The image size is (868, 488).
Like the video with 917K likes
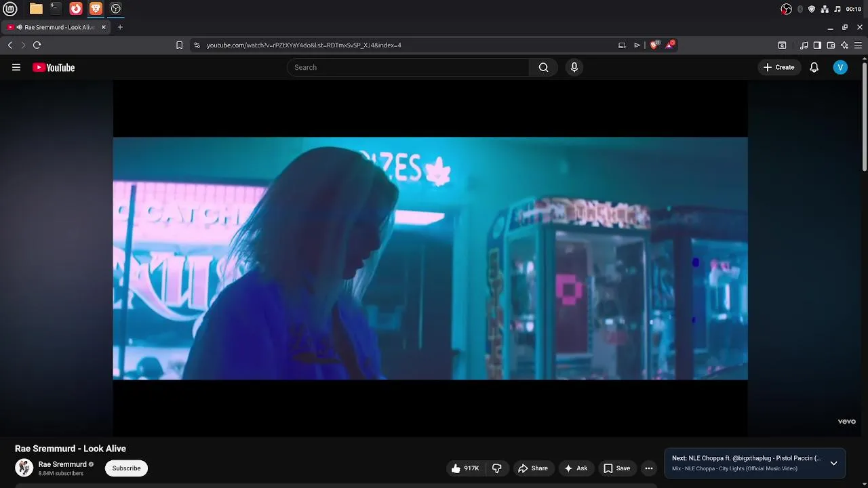point(466,468)
